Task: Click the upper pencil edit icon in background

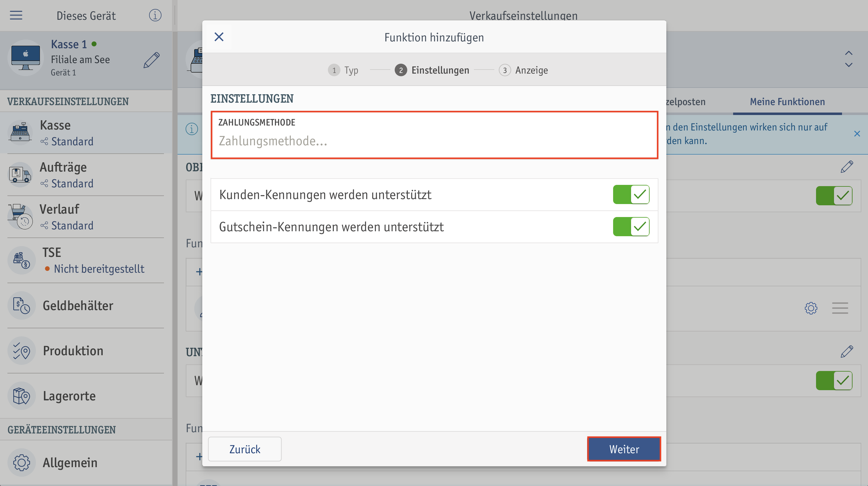Action: [847, 167]
